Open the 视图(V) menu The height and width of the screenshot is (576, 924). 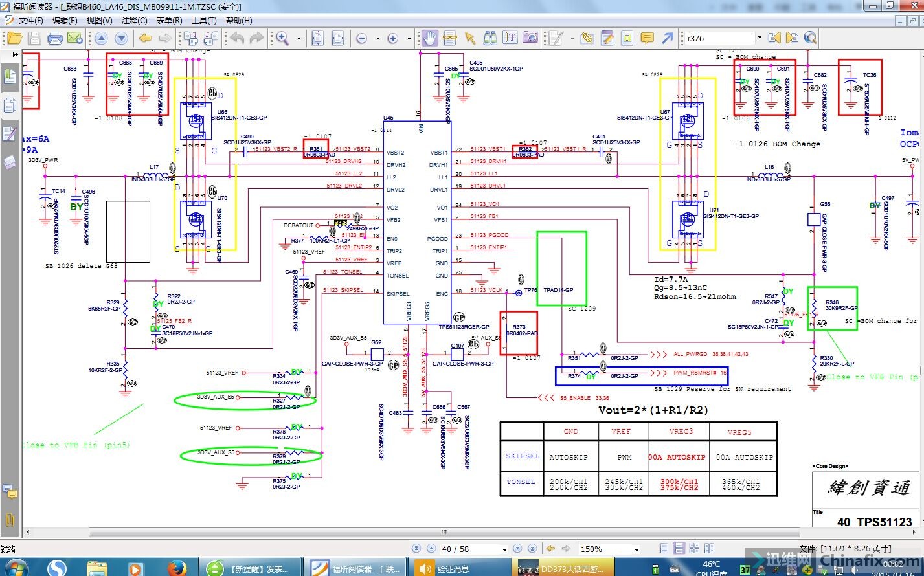[x=99, y=21]
